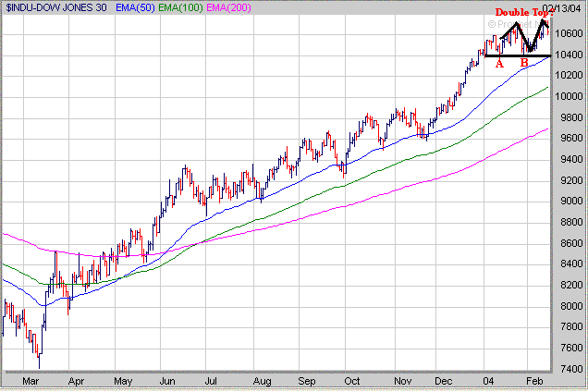Click the Double Top annotation text
The height and width of the screenshot is (392, 588).
(524, 12)
